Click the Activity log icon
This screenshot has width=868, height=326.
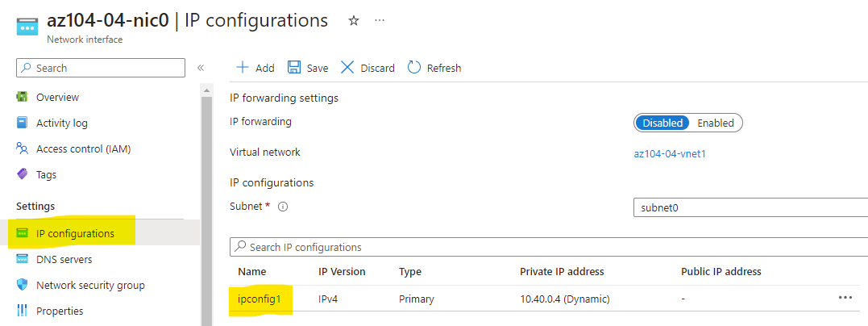[x=22, y=123]
